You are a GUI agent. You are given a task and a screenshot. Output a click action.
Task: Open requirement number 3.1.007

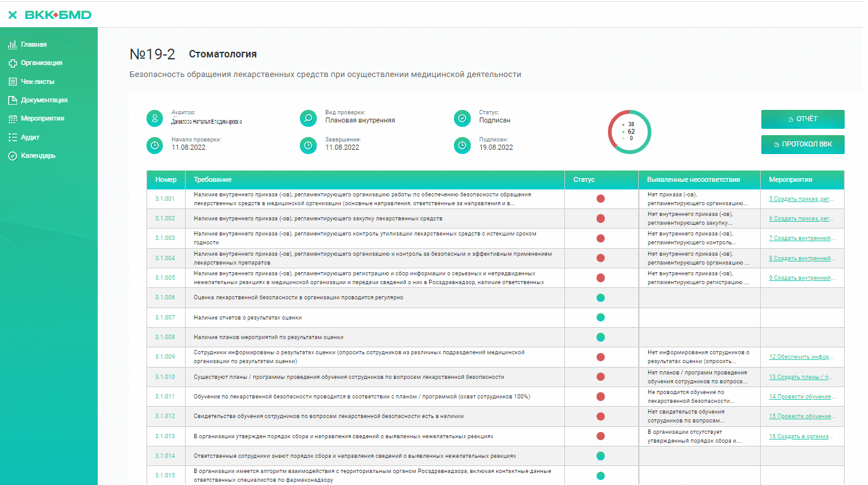pos(165,318)
